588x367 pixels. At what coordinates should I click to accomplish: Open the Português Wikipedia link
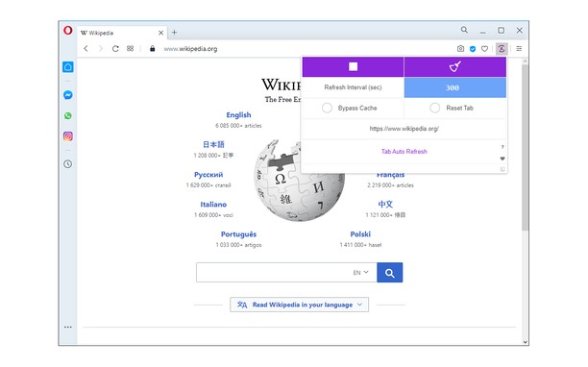coord(238,234)
